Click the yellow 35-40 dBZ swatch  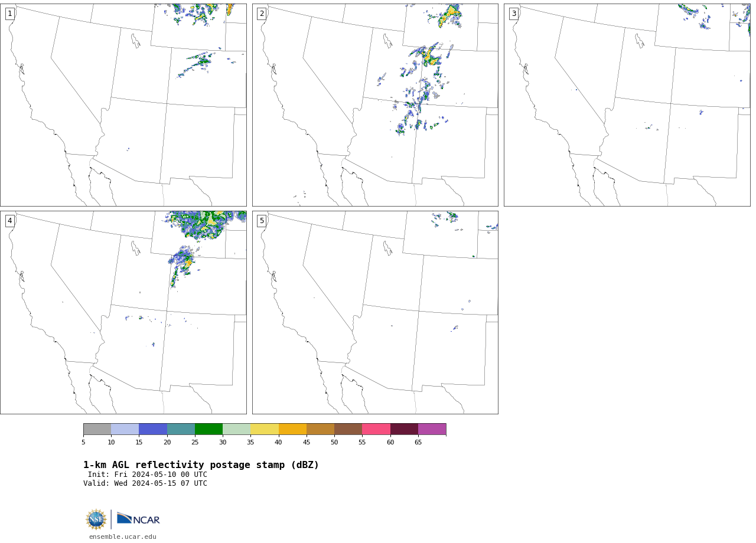[265, 429]
